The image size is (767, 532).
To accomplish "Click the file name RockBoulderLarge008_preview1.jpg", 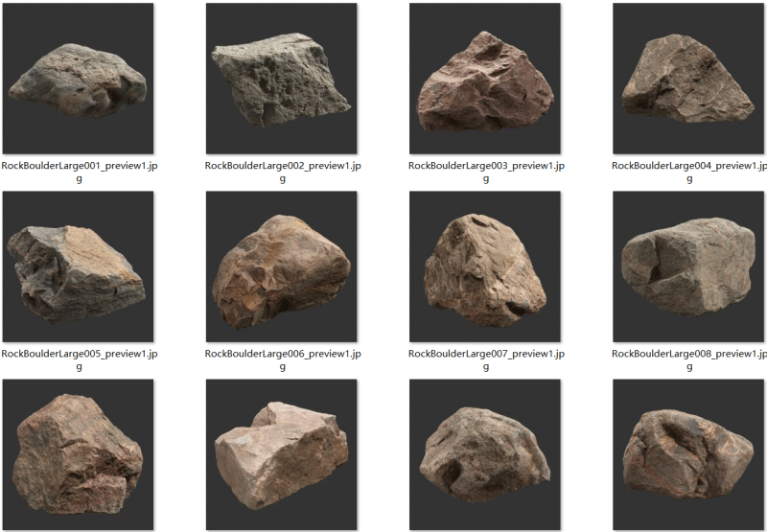I will (x=689, y=360).
